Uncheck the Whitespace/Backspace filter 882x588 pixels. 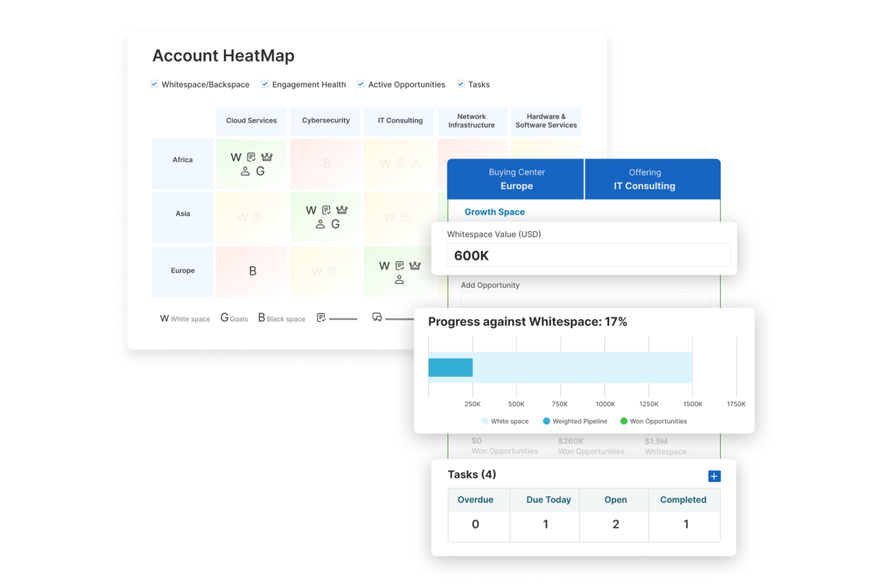[x=154, y=83]
